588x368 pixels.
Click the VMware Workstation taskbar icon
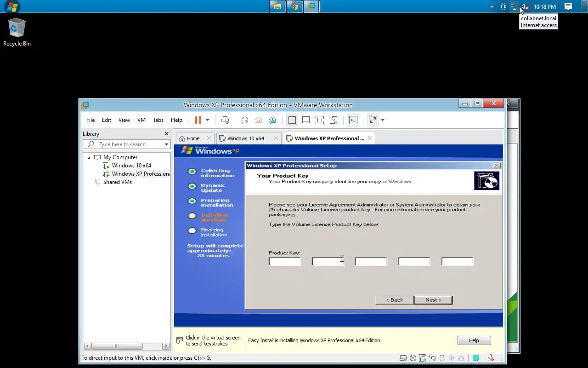click(311, 6)
